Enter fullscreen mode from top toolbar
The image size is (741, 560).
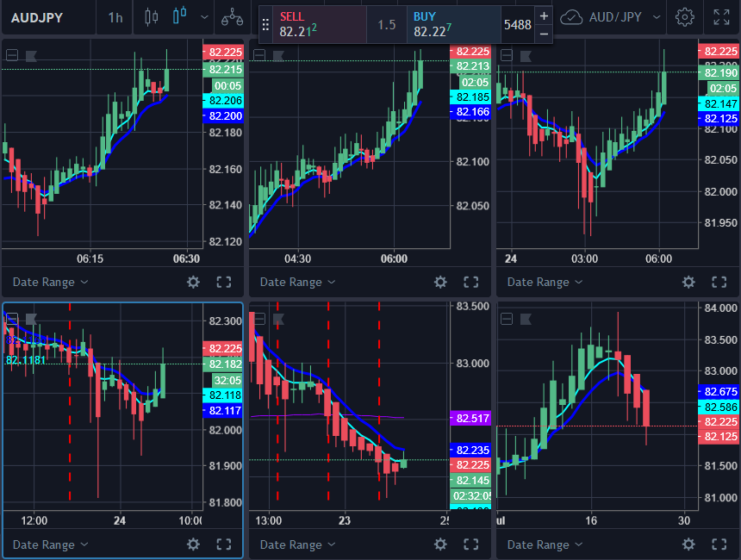[x=722, y=16]
